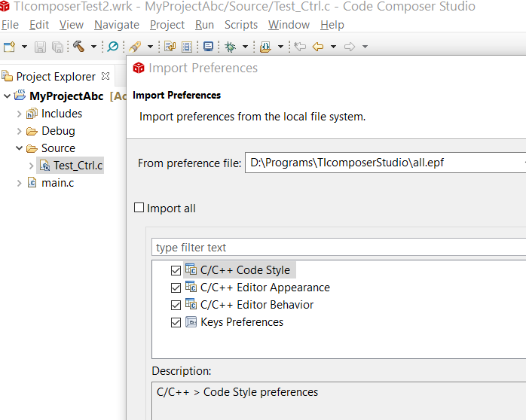
Task: Click the Save icon in toolbar
Action: (x=41, y=47)
